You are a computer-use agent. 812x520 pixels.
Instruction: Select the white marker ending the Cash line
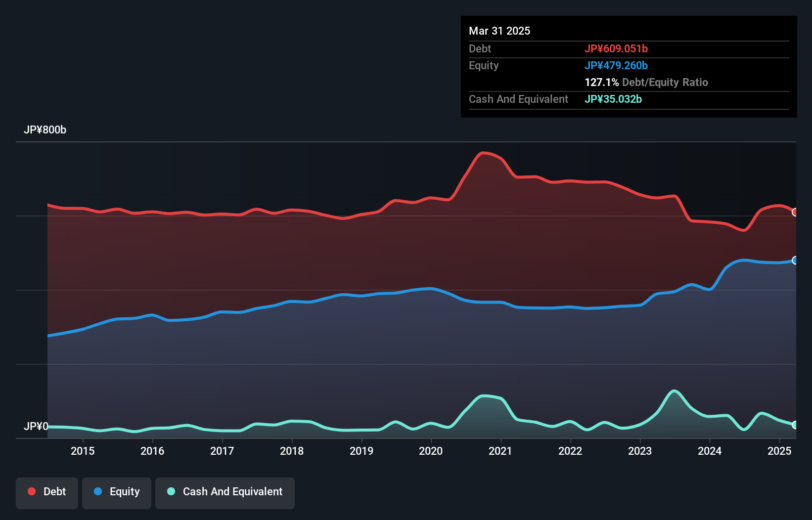[795, 425]
